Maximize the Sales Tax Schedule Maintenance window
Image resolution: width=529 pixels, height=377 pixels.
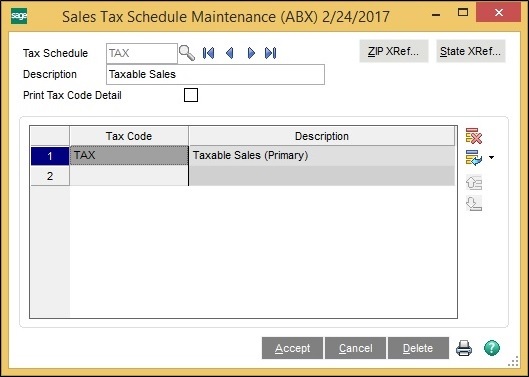point(463,13)
